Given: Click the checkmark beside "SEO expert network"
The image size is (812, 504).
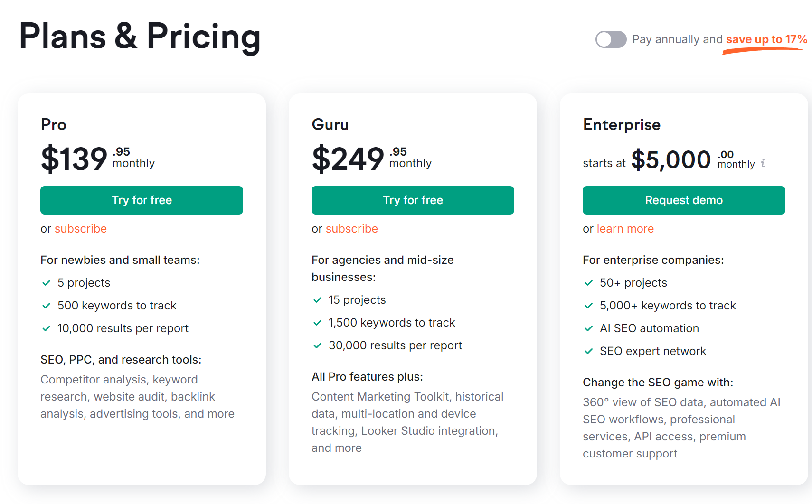Looking at the screenshot, I should pyautogui.click(x=589, y=351).
